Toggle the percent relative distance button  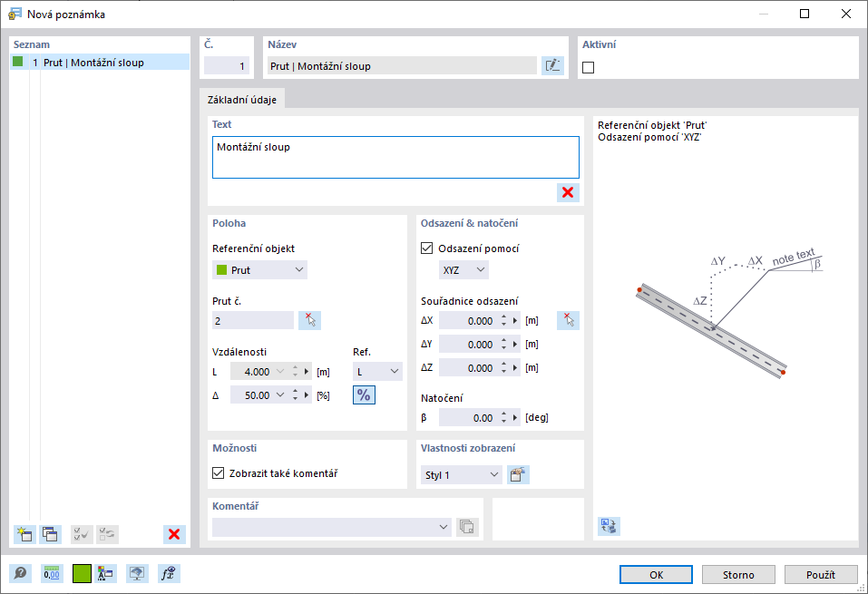click(x=363, y=394)
